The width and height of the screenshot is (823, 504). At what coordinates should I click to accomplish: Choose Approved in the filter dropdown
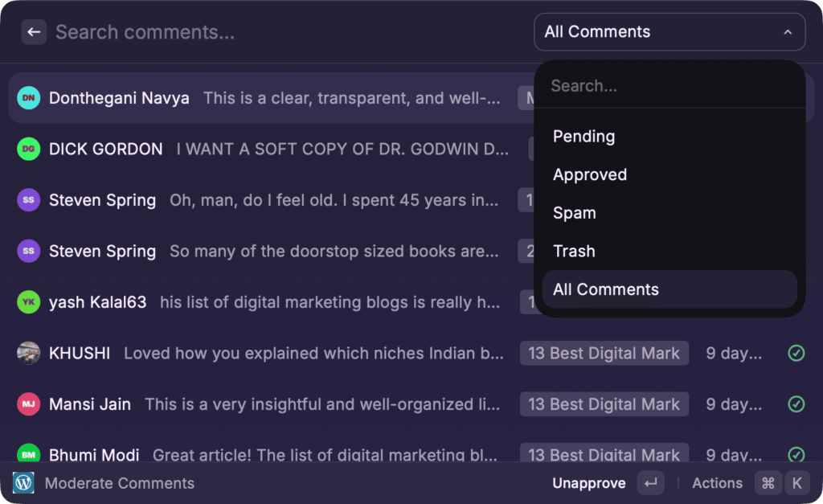coord(590,174)
